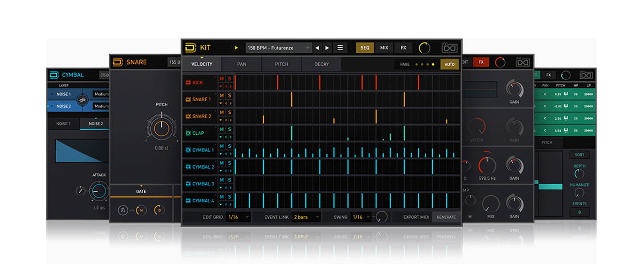Mute the CYMBAL 2 track
Screen dimensions: 644x264
[x=222, y=163]
